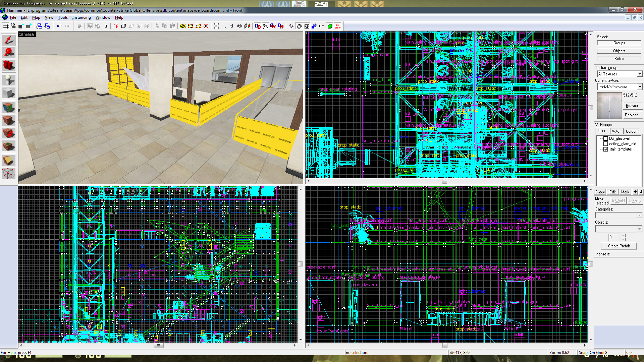Toggle Ignore Groups (ig) button
The height and width of the screenshot is (362, 644).
[105, 26]
